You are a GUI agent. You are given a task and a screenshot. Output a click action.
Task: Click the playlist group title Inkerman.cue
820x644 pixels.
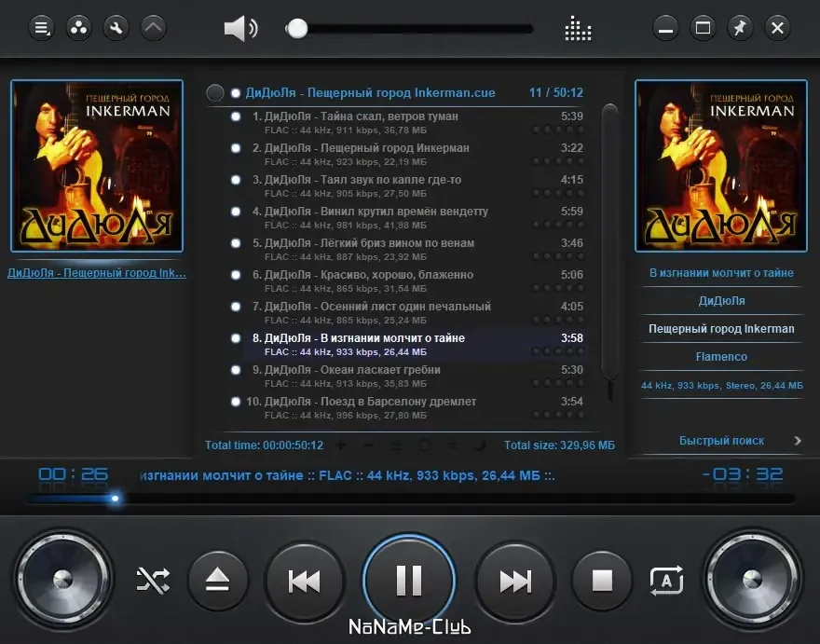(x=370, y=92)
